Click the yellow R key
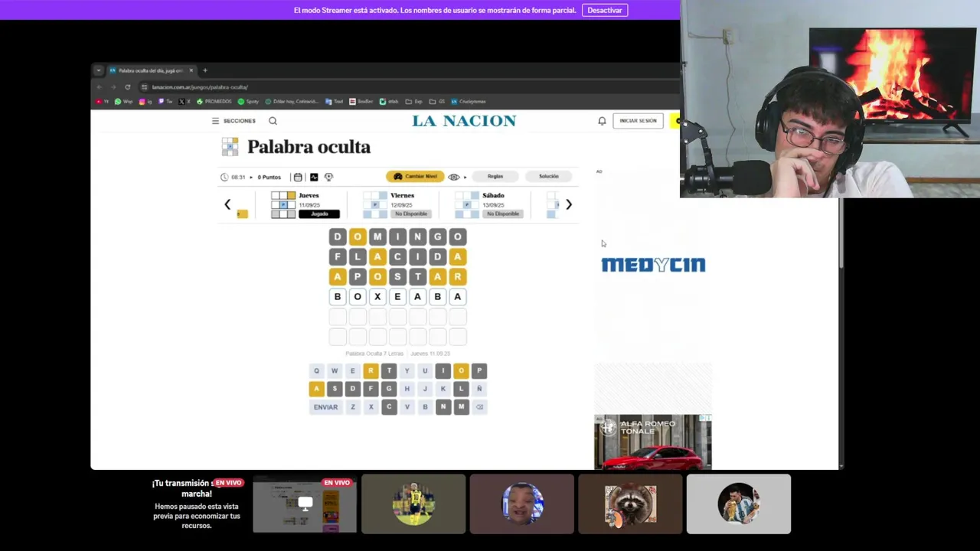The image size is (980, 551). click(371, 370)
